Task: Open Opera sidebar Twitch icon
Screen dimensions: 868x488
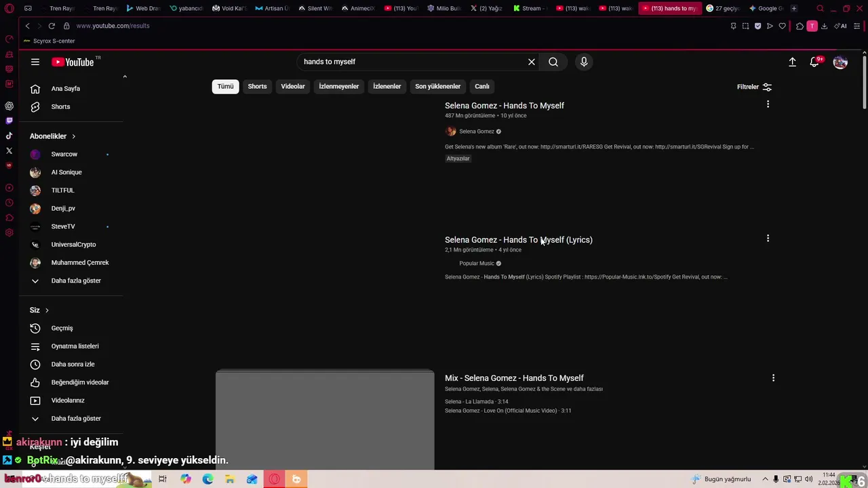Action: click(9, 121)
